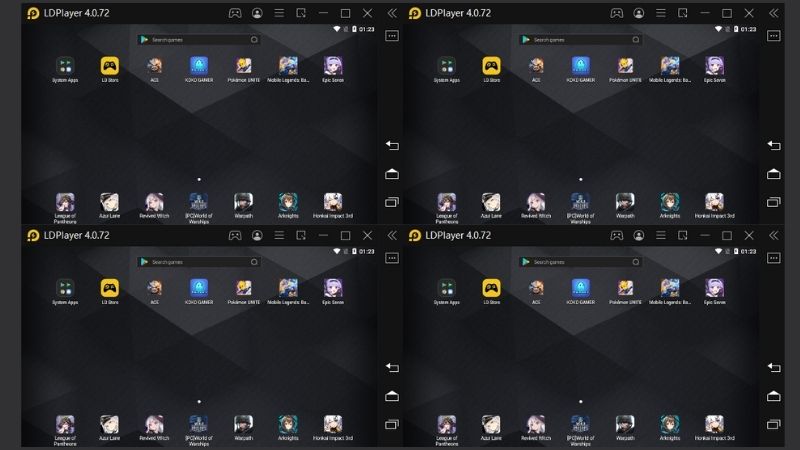This screenshot has height=450, width=800.
Task: Open Warpath in bottom-right window
Action: (625, 424)
